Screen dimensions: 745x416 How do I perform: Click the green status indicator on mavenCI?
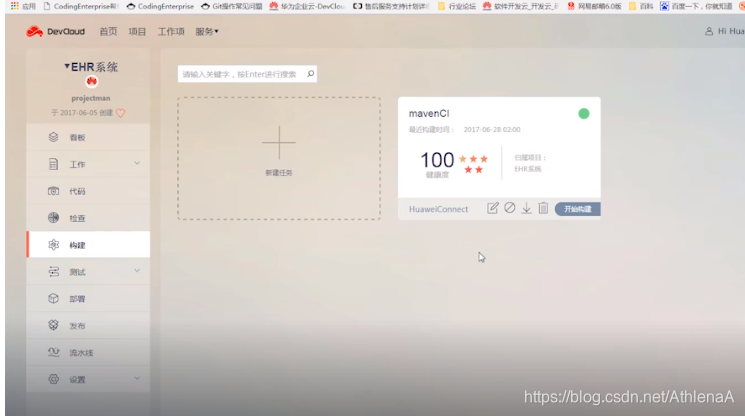[584, 113]
